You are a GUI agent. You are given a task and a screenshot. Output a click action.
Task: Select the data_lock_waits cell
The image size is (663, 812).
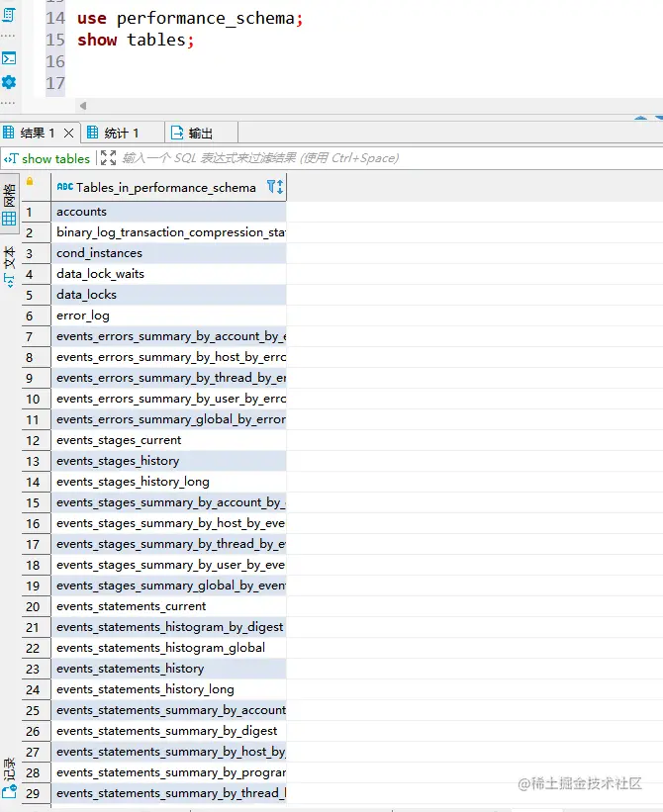(168, 274)
